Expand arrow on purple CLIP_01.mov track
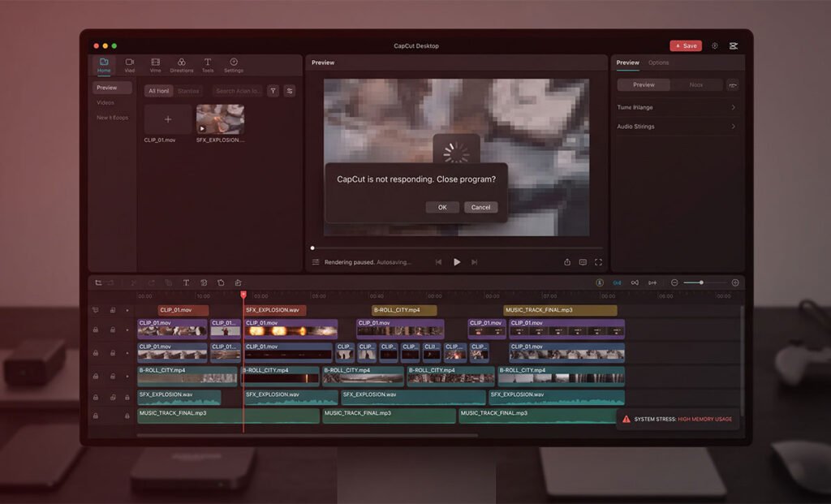The width and height of the screenshot is (831, 504). [127, 330]
